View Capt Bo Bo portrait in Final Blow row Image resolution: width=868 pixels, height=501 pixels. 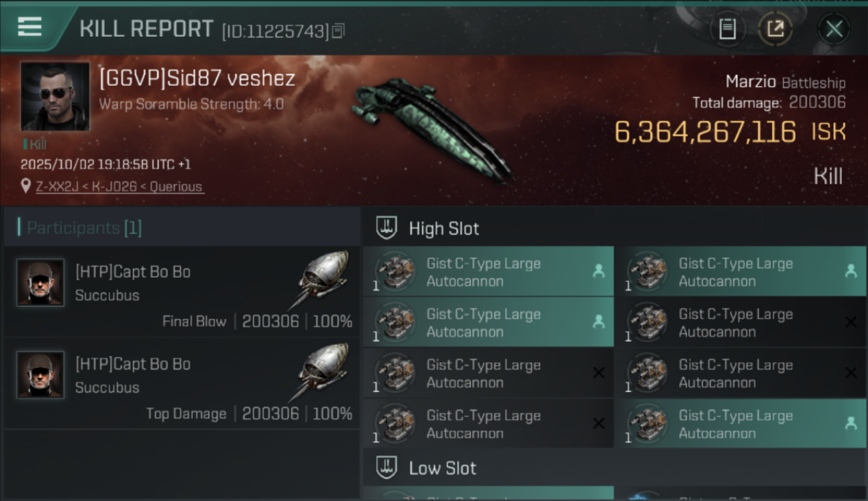pyautogui.click(x=41, y=283)
